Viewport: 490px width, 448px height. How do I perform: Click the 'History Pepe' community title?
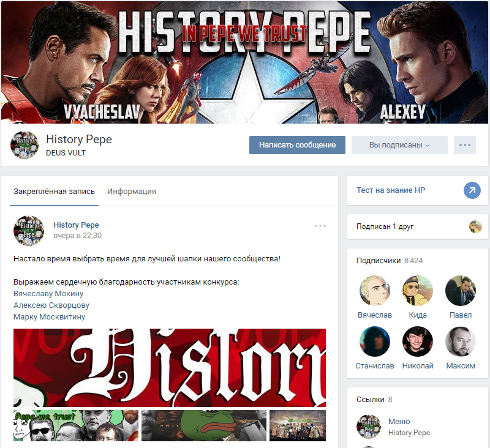(x=79, y=140)
